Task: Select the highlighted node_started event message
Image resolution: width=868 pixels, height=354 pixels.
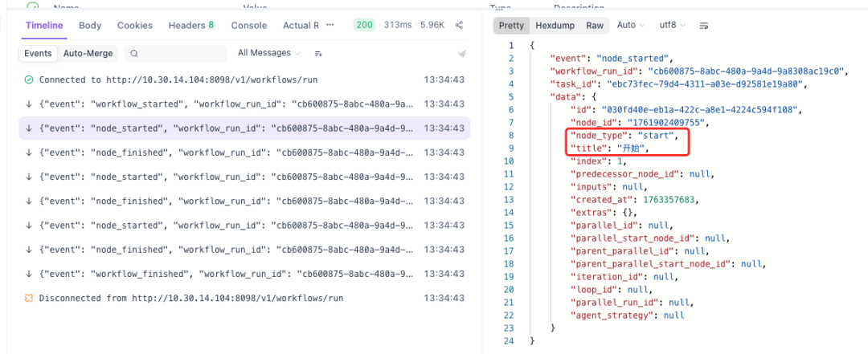Action: pyautogui.click(x=244, y=128)
